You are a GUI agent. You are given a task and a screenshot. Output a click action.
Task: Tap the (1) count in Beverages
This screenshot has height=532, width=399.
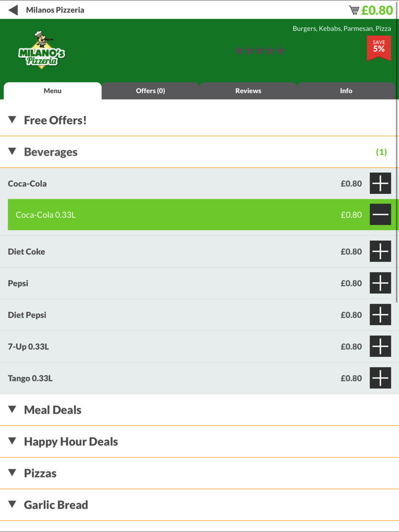pyautogui.click(x=381, y=152)
